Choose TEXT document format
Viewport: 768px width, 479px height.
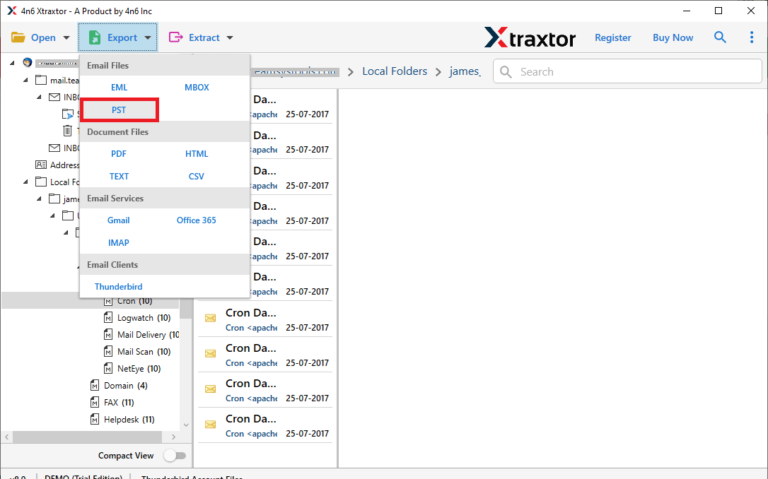pos(119,176)
